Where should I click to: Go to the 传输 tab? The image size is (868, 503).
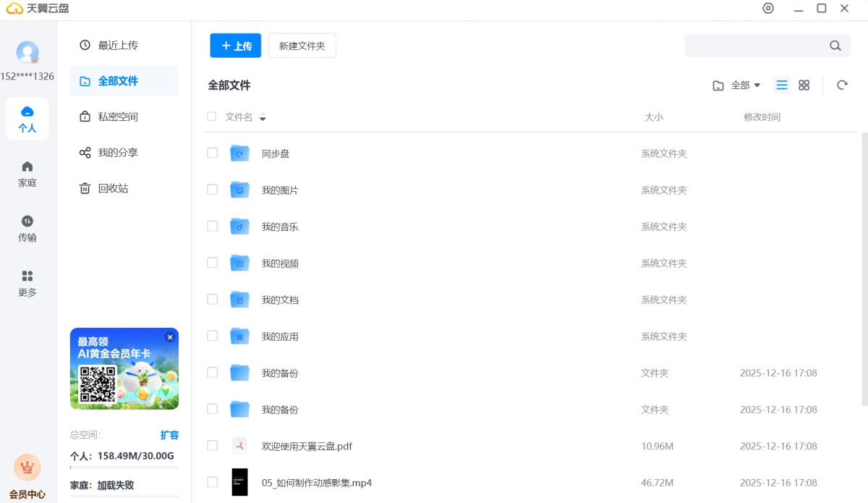point(27,228)
